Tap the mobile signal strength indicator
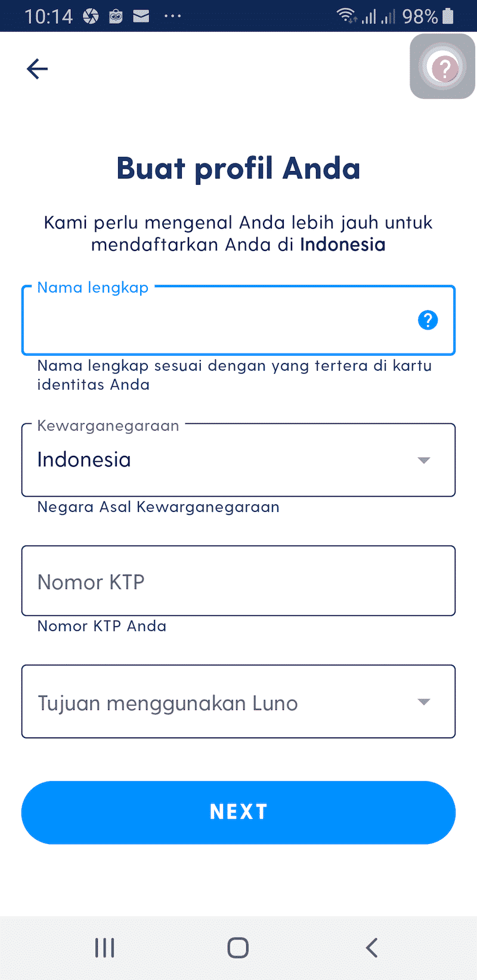Viewport: 477px width, 980px height. (x=371, y=15)
